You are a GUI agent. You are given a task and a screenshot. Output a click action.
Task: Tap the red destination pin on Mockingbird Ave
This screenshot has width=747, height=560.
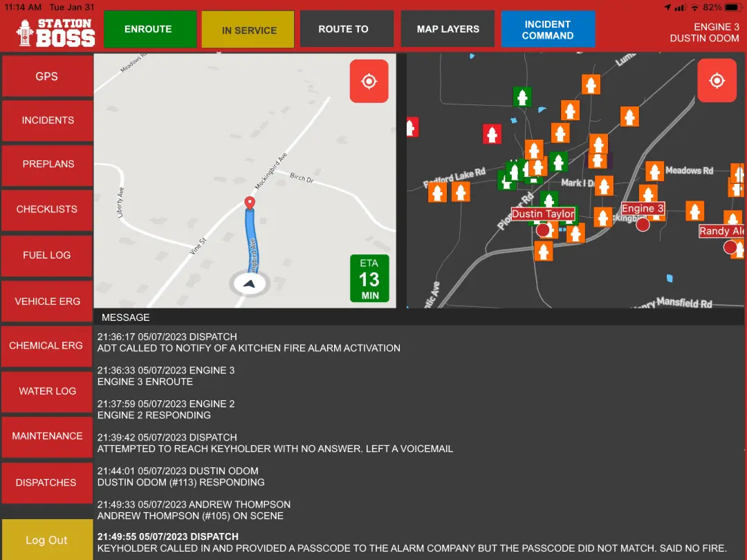pos(250,203)
